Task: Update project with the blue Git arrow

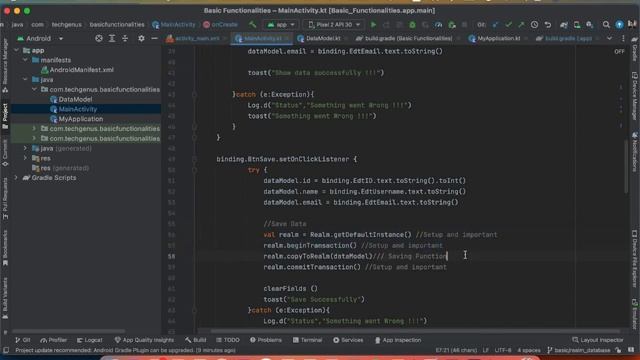Action: (495, 25)
